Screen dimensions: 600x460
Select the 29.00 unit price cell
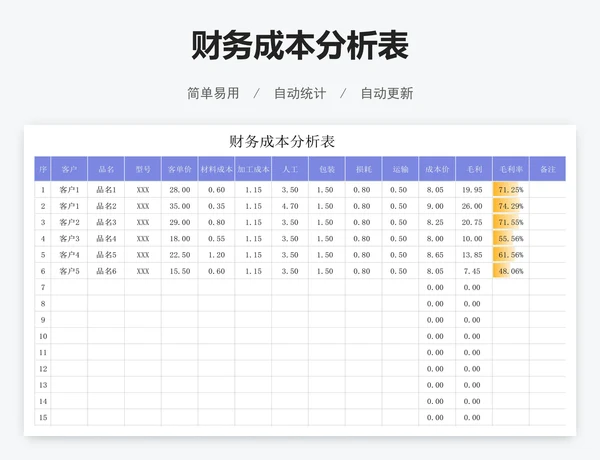tap(179, 222)
